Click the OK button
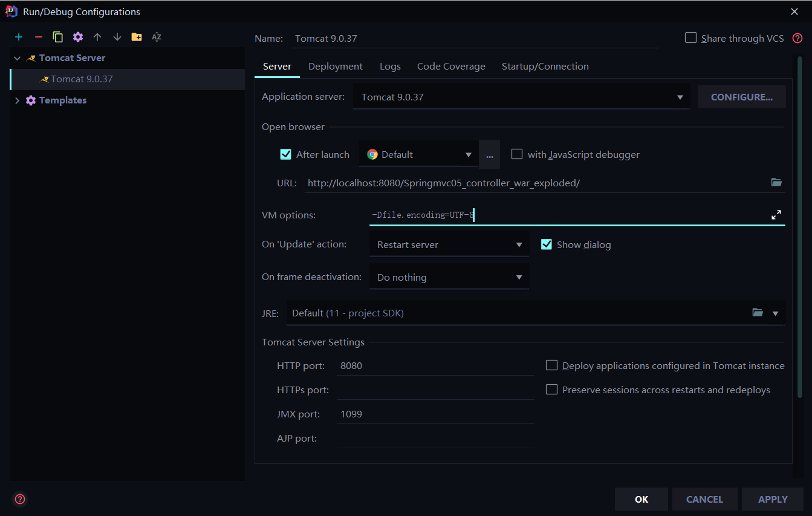The height and width of the screenshot is (516, 812). (641, 499)
